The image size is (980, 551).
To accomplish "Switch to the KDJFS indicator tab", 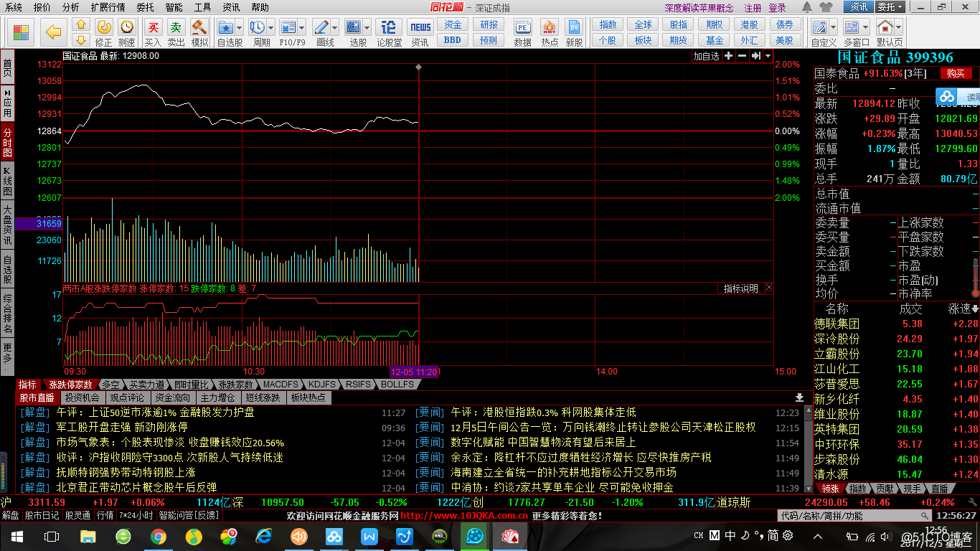I will coord(322,385).
